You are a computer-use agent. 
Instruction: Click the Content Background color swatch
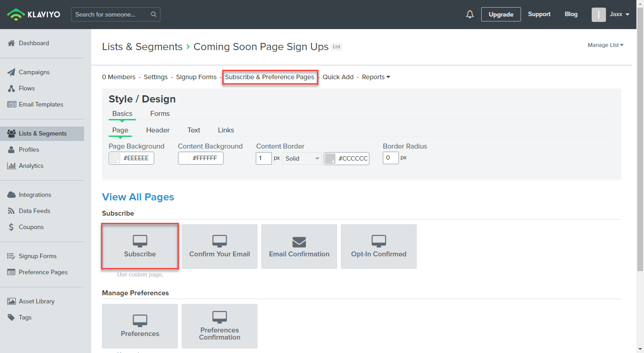[x=184, y=158]
